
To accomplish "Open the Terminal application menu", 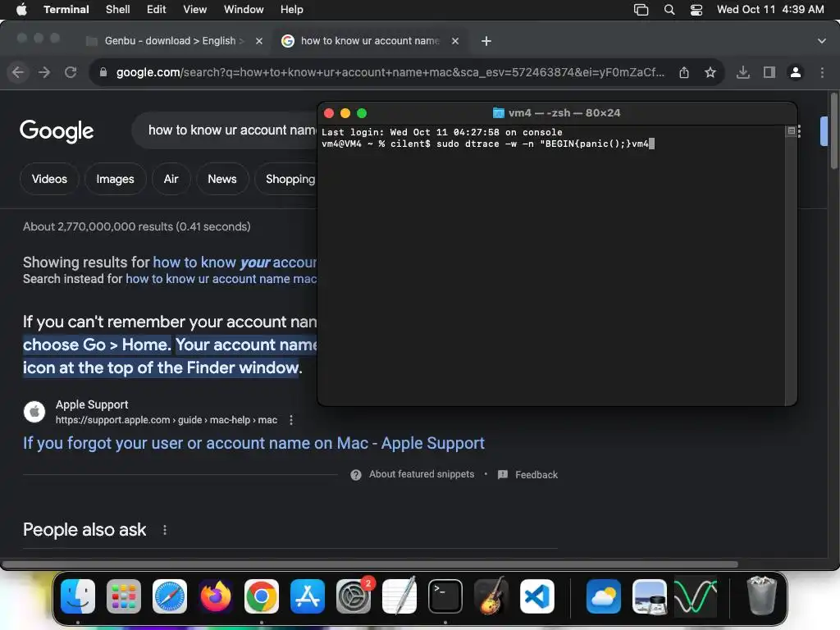I will 66,10.
